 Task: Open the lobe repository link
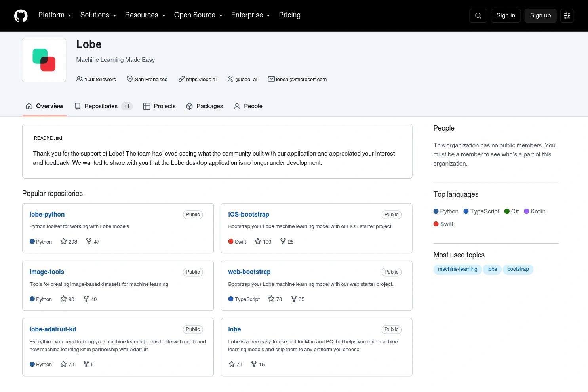point(234,329)
